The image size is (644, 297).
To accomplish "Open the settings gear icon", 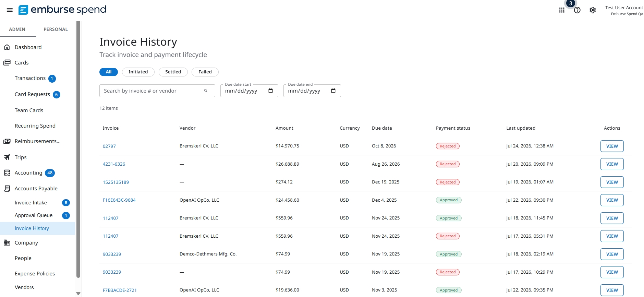I will pos(593,10).
